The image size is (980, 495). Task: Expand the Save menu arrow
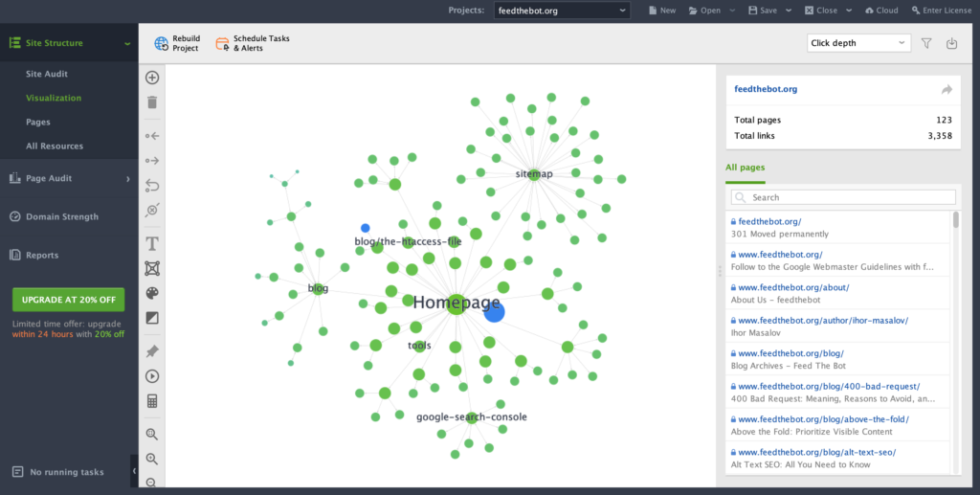click(x=789, y=11)
